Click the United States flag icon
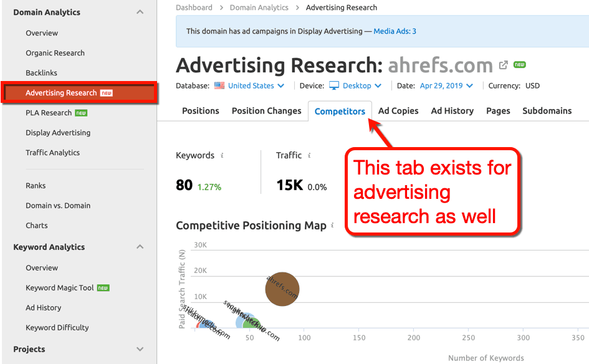The height and width of the screenshot is (364, 589). [x=219, y=85]
